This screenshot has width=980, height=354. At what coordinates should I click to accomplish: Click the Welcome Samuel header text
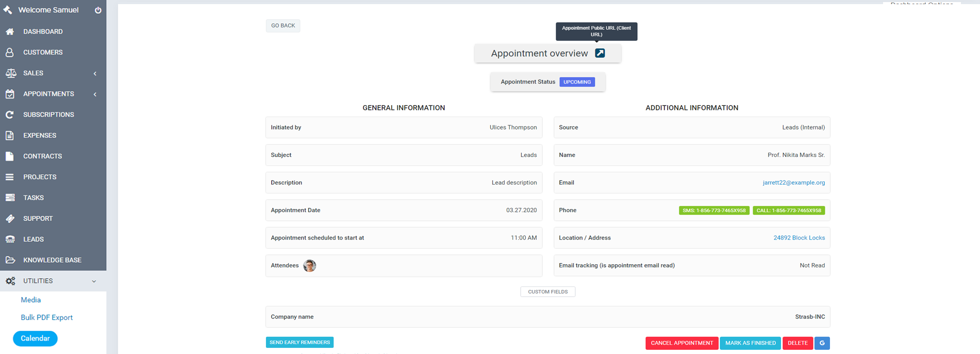point(48,10)
